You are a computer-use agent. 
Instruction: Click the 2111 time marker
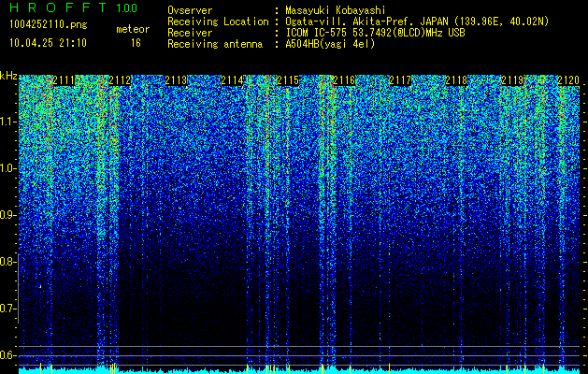click(64, 80)
